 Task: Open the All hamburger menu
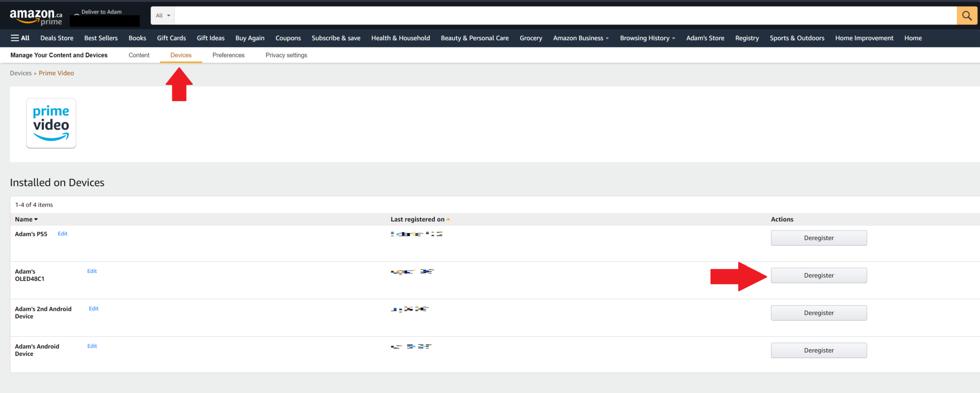click(20, 38)
